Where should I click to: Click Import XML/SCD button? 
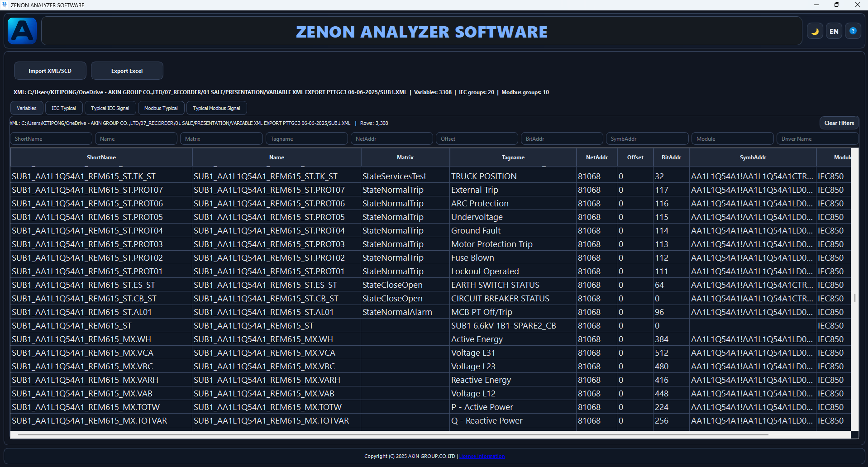coord(50,71)
